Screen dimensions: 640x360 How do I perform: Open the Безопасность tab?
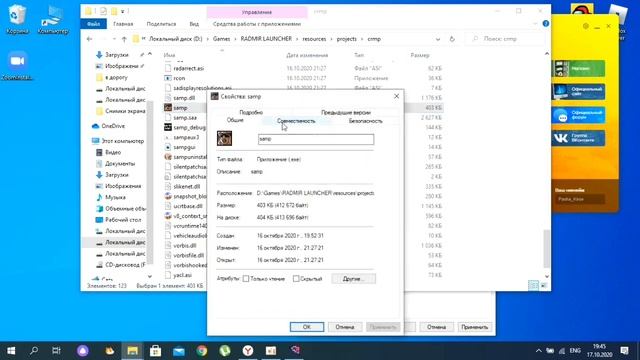pyautogui.click(x=365, y=121)
